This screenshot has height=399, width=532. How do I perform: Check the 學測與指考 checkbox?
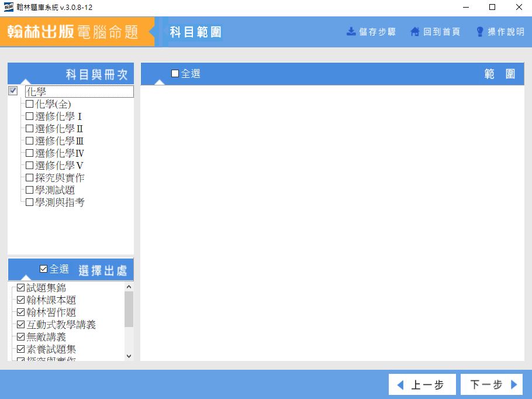(29, 202)
